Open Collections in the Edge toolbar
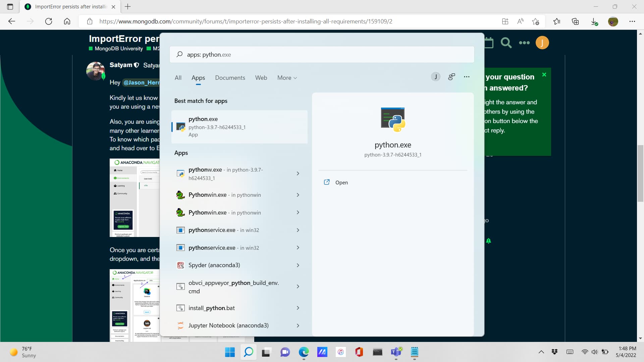644x362 pixels. click(576, 21)
